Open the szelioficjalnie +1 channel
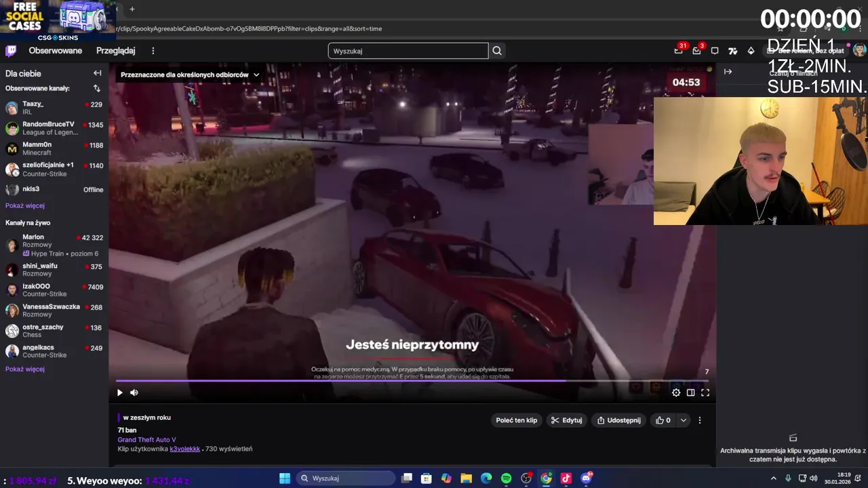 pyautogui.click(x=54, y=169)
